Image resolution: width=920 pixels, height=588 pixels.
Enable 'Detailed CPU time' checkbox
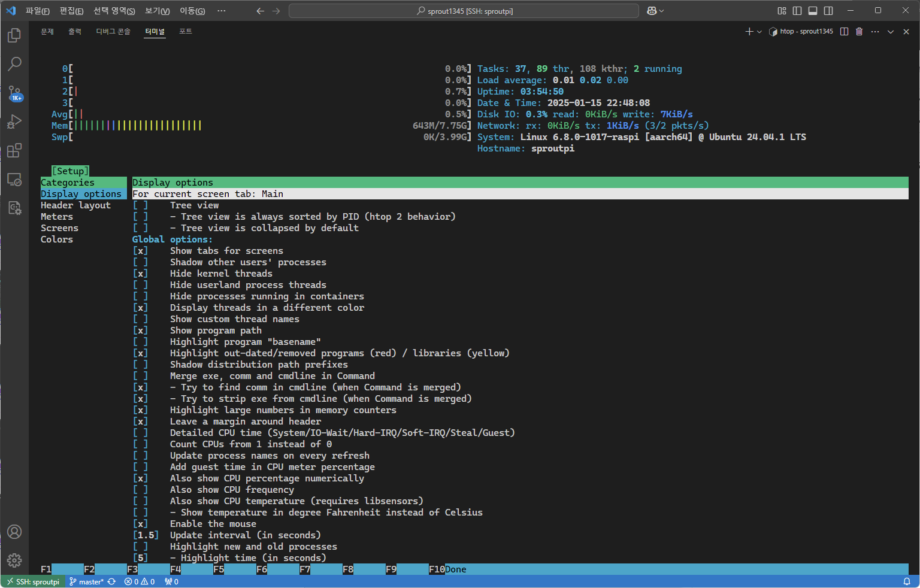140,433
